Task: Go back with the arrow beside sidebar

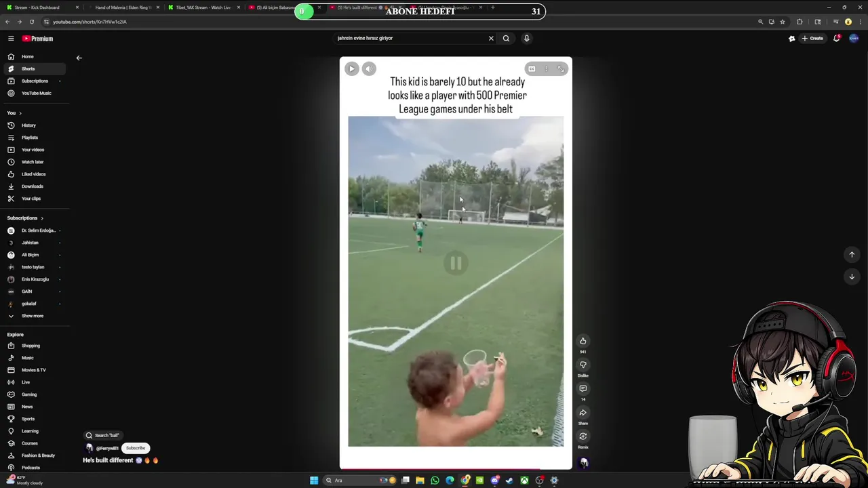Action: click(x=79, y=58)
